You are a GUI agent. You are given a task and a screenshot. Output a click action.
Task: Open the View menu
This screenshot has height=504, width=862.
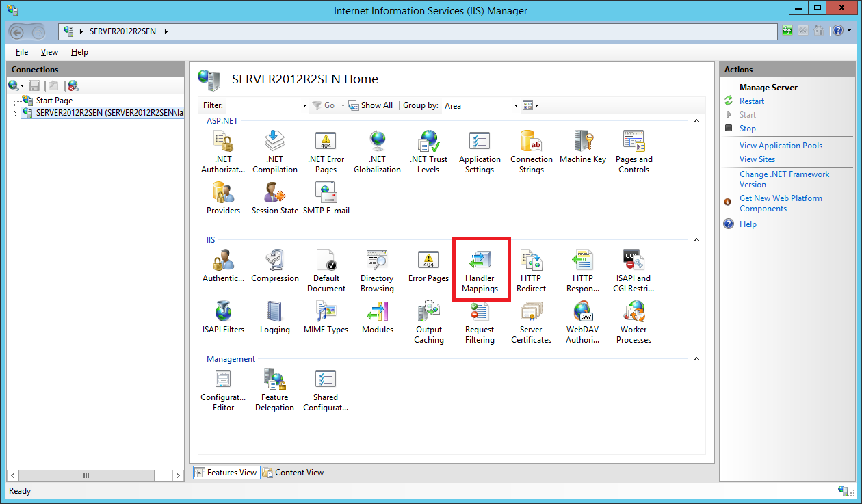click(49, 52)
